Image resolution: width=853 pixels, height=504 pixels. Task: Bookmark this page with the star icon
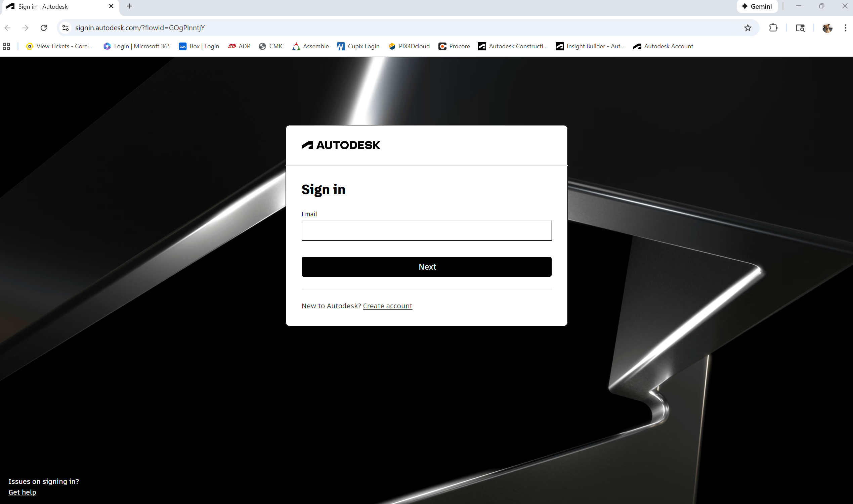point(748,28)
